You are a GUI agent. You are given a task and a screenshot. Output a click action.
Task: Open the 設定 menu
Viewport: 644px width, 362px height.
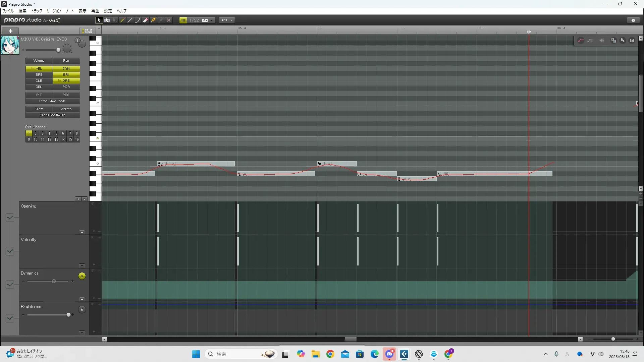(x=108, y=11)
